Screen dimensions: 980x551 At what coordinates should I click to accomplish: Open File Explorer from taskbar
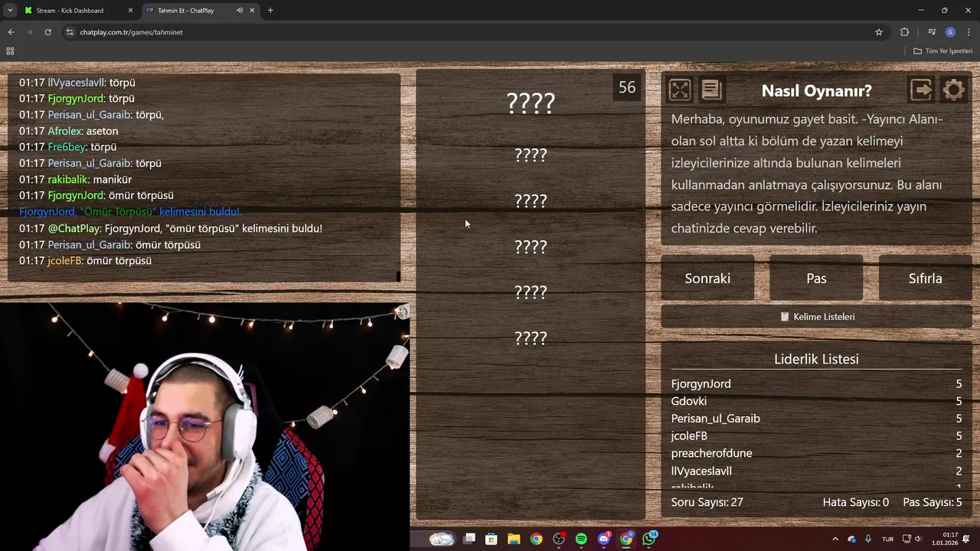514,539
